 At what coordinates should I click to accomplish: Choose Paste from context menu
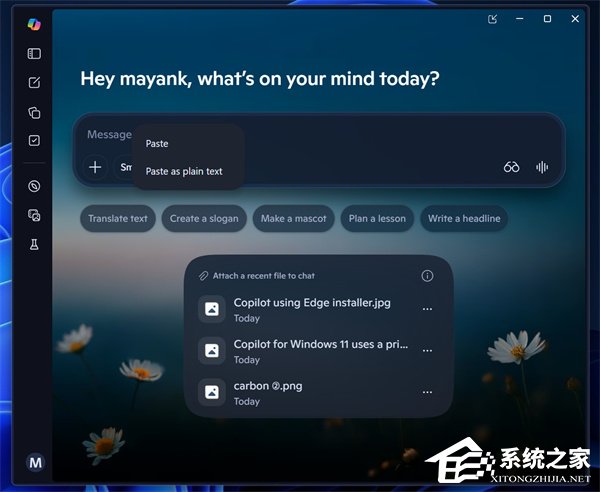point(157,143)
